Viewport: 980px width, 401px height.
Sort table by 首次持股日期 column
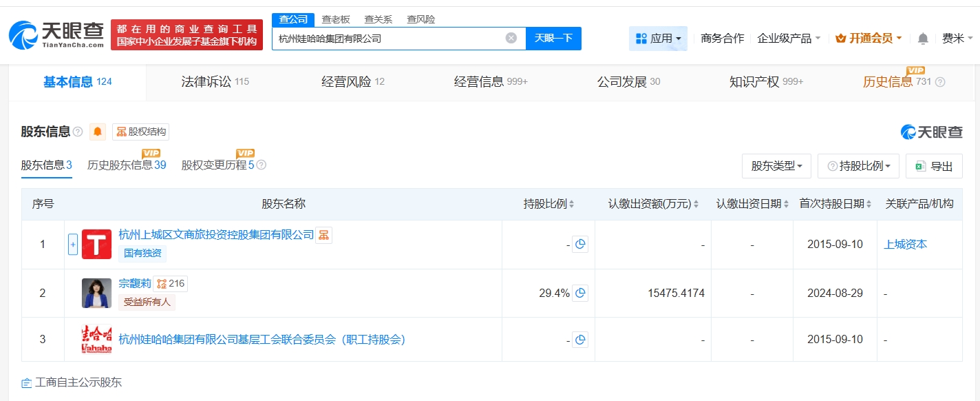pos(836,204)
